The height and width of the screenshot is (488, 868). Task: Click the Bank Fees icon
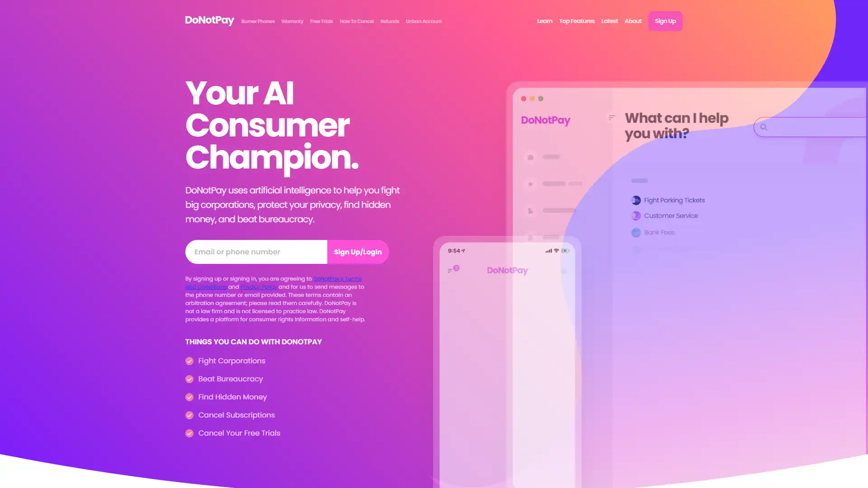pos(636,232)
